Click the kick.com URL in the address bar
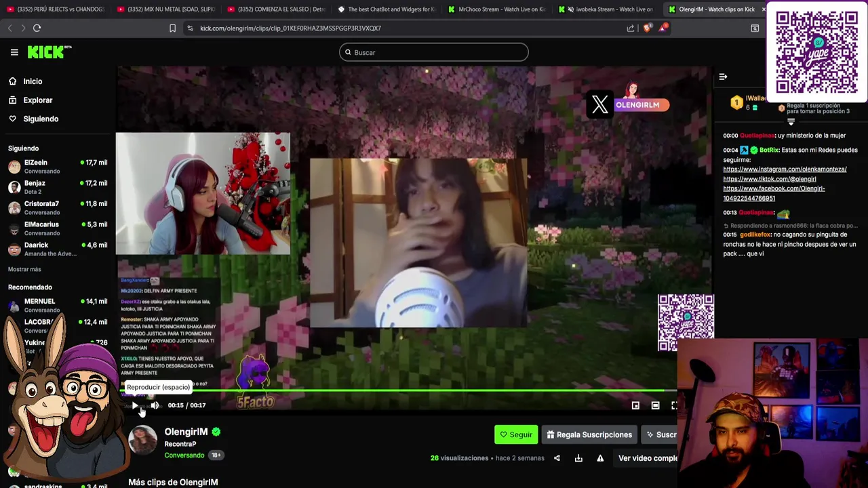The width and height of the screenshot is (868, 488). pos(290,28)
